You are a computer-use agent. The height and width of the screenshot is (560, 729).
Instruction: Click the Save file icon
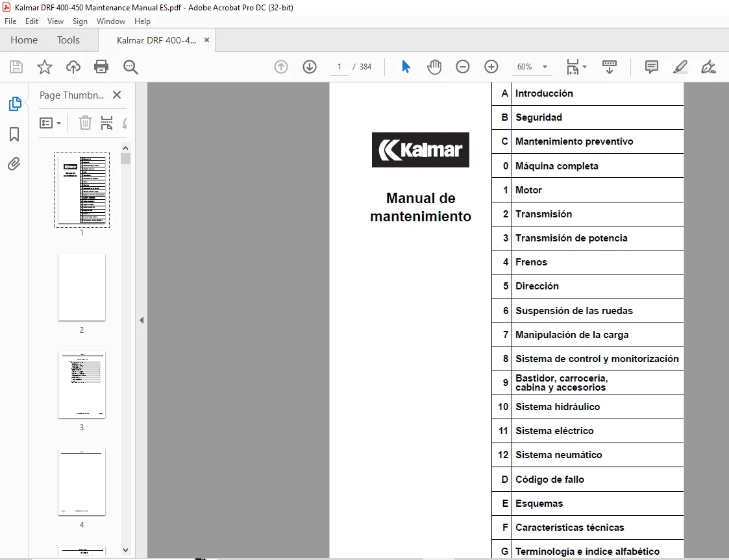(x=16, y=67)
